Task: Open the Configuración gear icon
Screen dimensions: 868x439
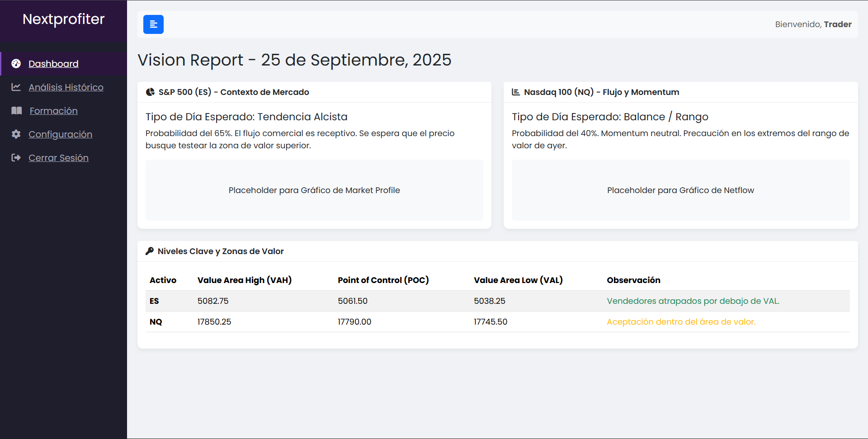Action: (15, 134)
